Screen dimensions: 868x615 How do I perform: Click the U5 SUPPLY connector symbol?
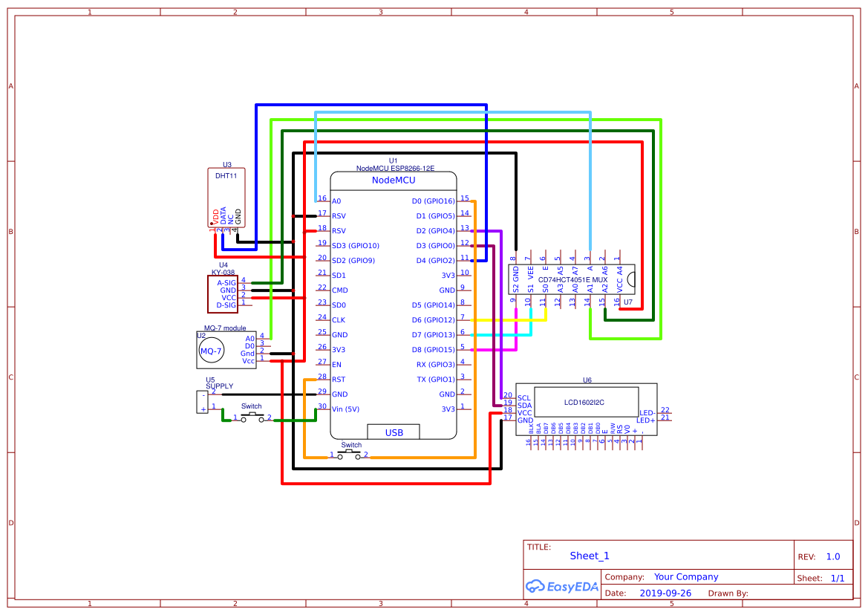pyautogui.click(x=202, y=402)
